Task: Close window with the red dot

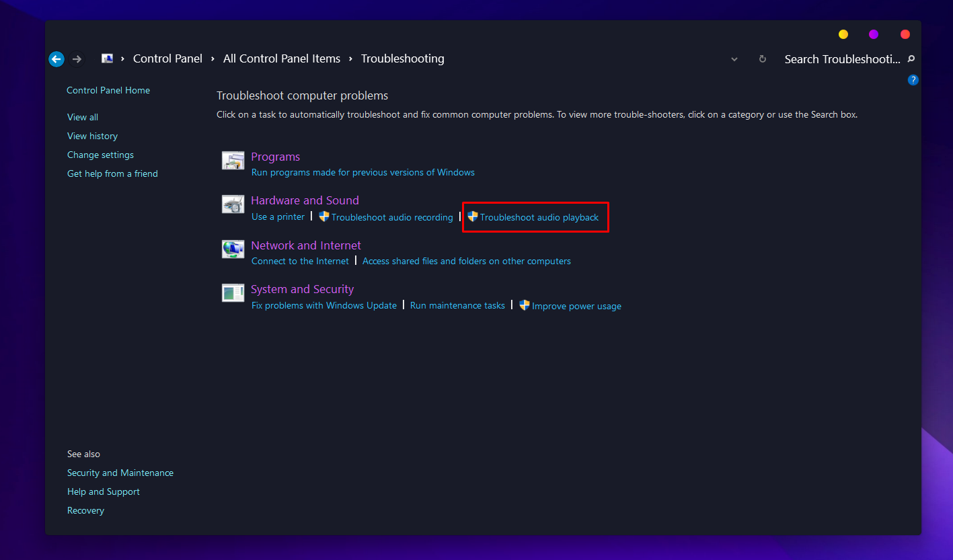Action: (905, 34)
